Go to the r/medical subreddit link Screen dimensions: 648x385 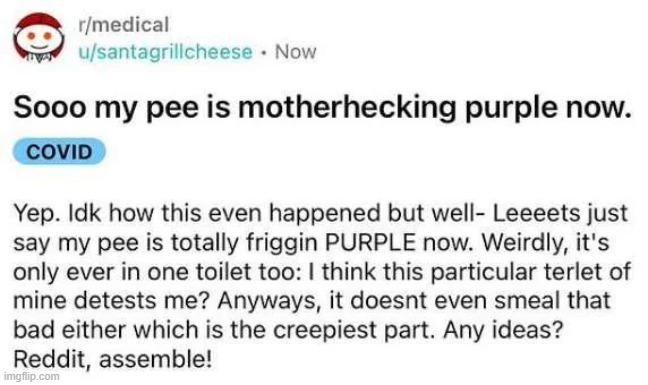click(124, 25)
